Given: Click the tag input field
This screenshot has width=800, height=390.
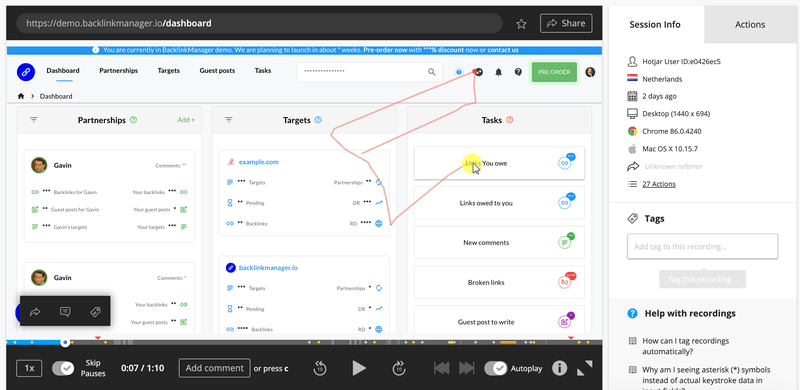Looking at the screenshot, I should (702, 247).
